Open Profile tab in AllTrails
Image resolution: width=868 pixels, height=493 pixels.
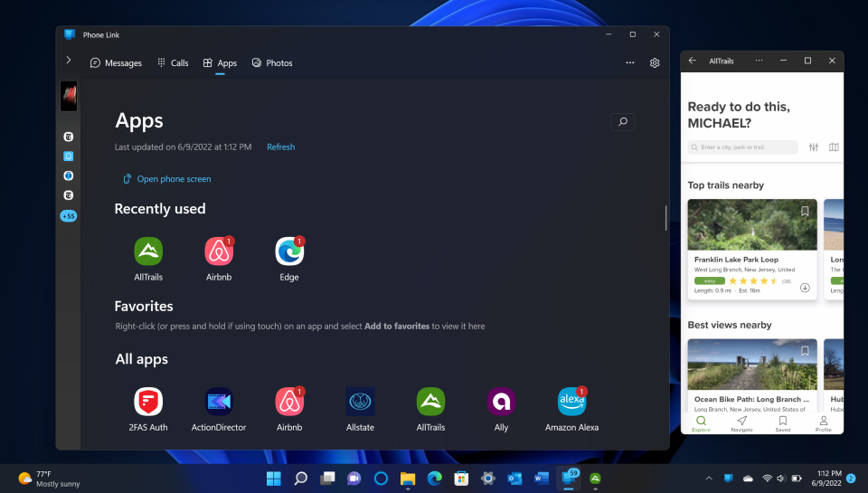pyautogui.click(x=823, y=423)
